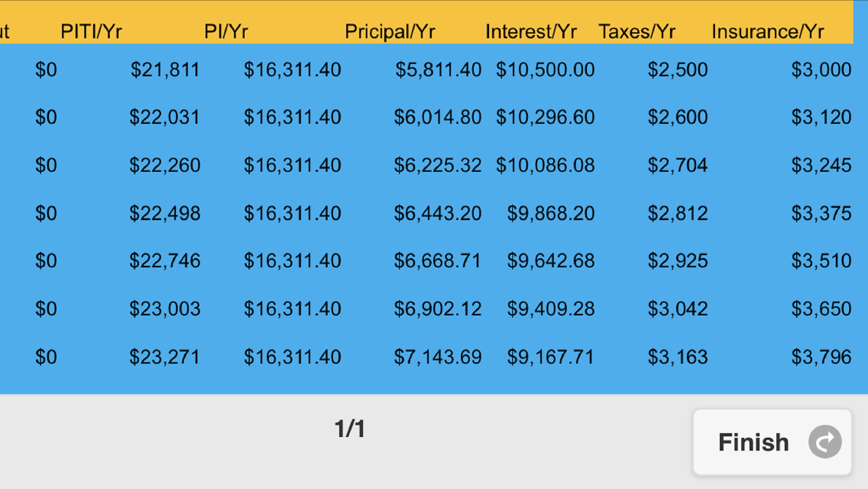The width and height of the screenshot is (868, 489).
Task: Click the $3,245 insurance cell
Action: point(821,165)
